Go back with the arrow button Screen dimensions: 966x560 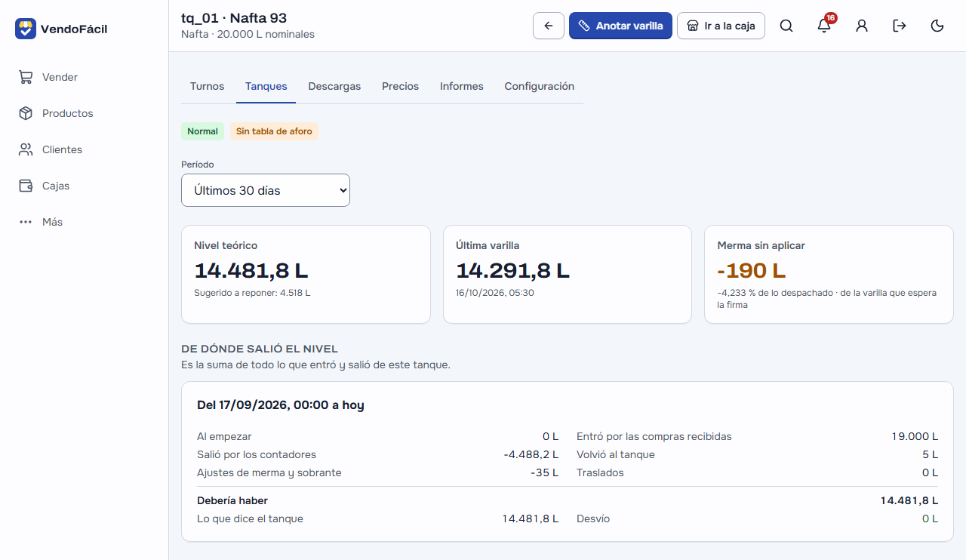click(x=549, y=26)
